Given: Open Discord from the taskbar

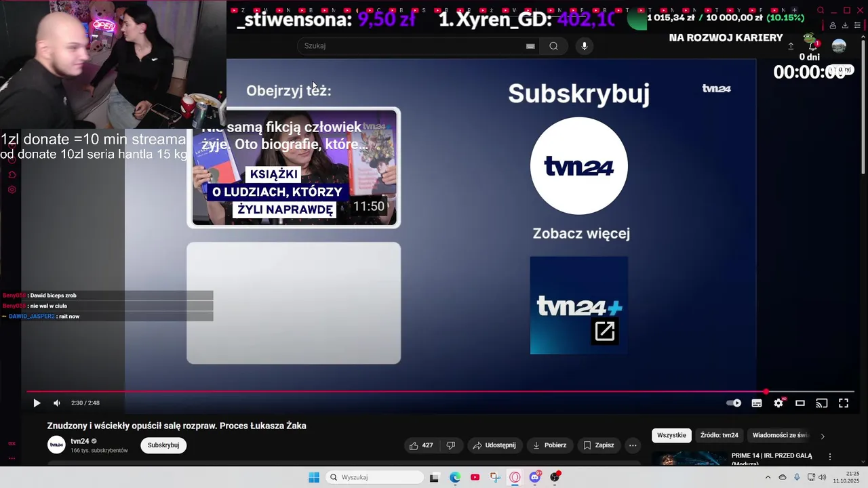Looking at the screenshot, I should click(x=535, y=477).
